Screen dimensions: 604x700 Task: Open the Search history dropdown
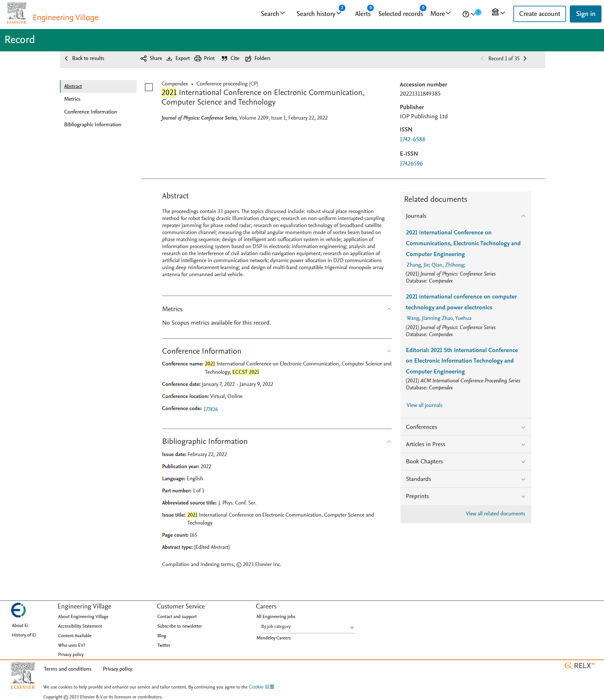(x=318, y=14)
